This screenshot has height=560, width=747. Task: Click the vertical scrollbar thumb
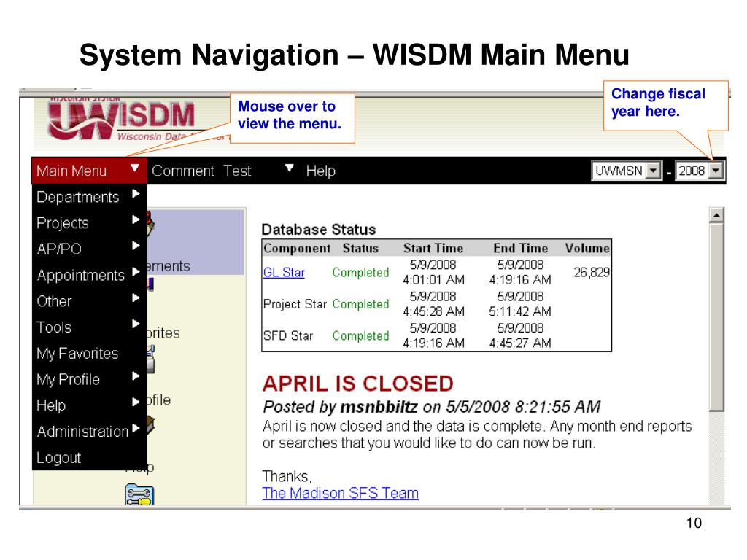point(716,317)
